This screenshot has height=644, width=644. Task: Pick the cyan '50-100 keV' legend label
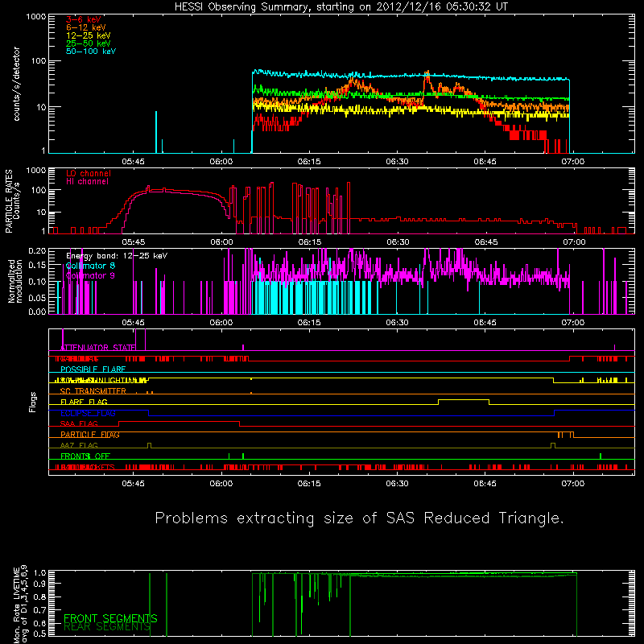pos(91,52)
